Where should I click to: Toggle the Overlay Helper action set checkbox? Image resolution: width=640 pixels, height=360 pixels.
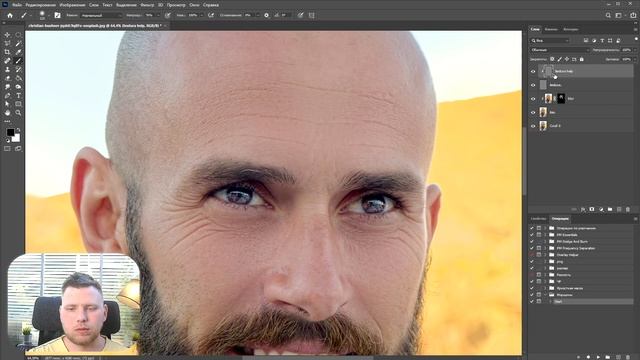(x=532, y=255)
